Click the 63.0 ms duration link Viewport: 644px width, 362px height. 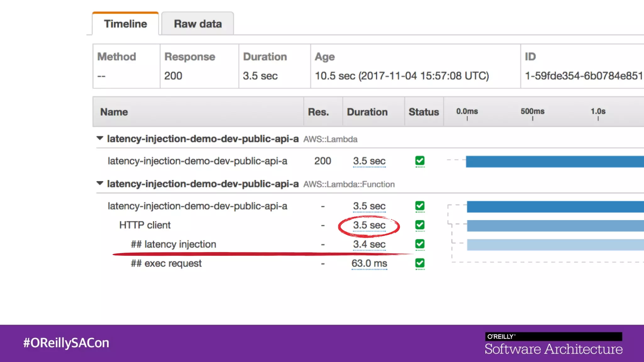pyautogui.click(x=369, y=263)
